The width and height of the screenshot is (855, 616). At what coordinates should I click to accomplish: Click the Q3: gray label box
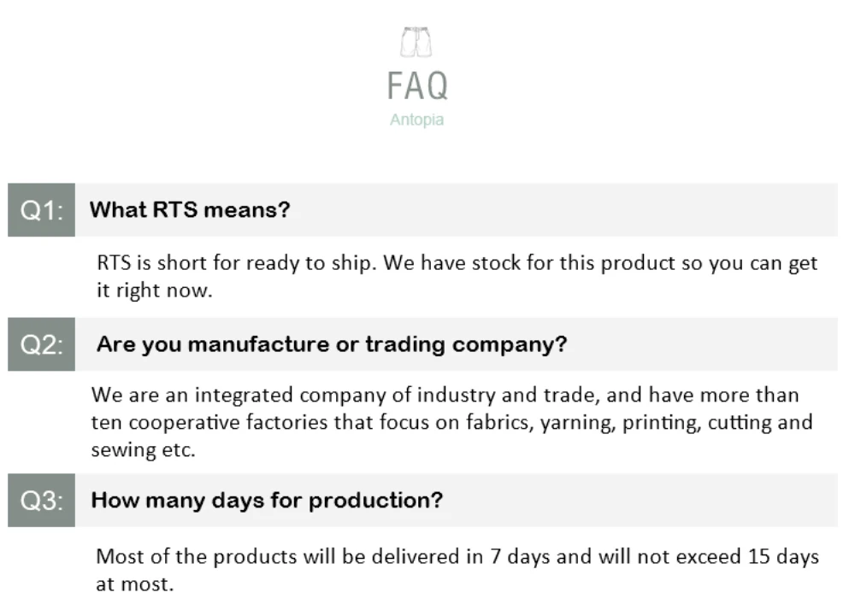click(x=41, y=501)
